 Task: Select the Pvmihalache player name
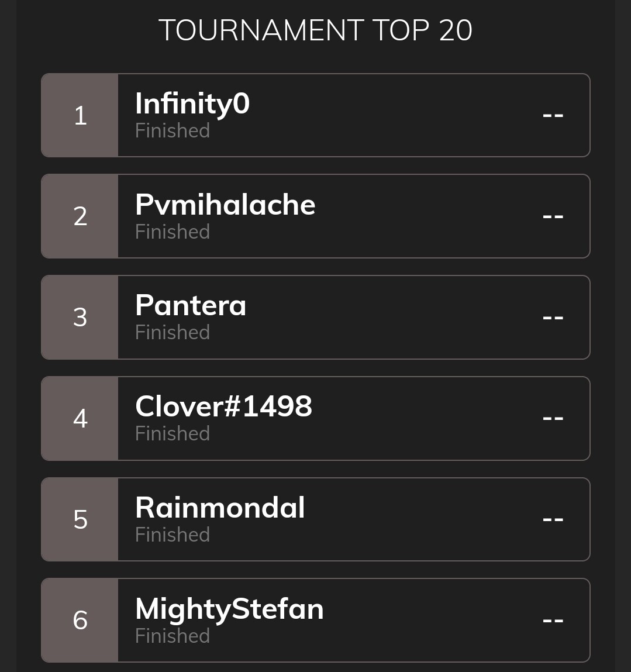click(x=225, y=205)
